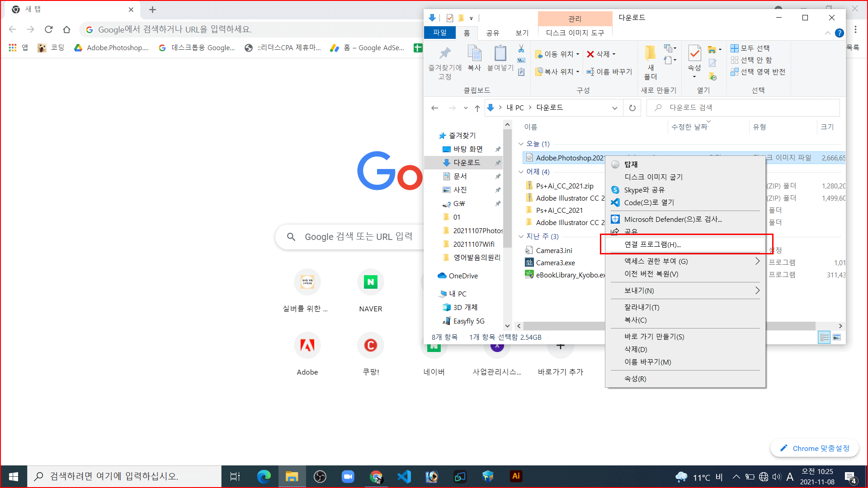This screenshot has width=868, height=488.
Task: Open the Delete (삭제) dropdown arrow
Action: [614, 54]
